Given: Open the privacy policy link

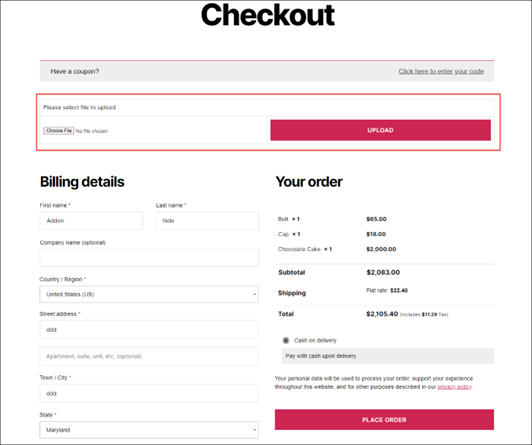Looking at the screenshot, I should tap(454, 387).
